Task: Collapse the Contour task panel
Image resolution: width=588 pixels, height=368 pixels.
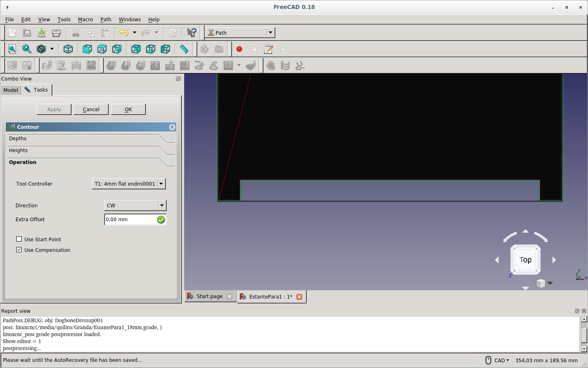Action: pos(172,127)
